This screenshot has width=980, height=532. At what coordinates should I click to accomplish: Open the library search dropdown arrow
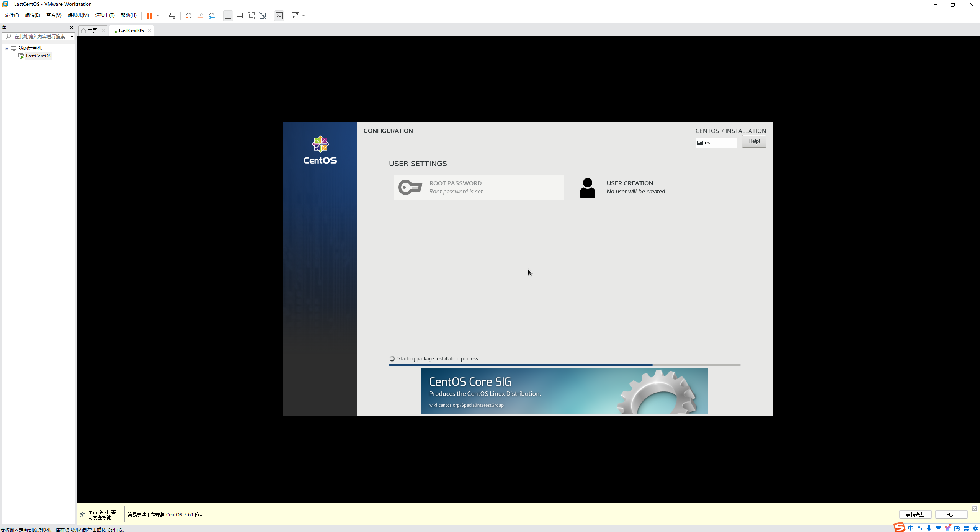72,37
